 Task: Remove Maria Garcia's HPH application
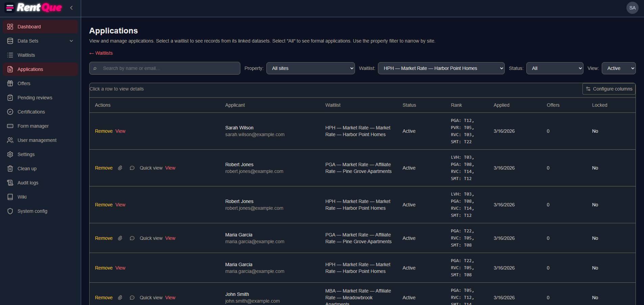click(x=104, y=268)
